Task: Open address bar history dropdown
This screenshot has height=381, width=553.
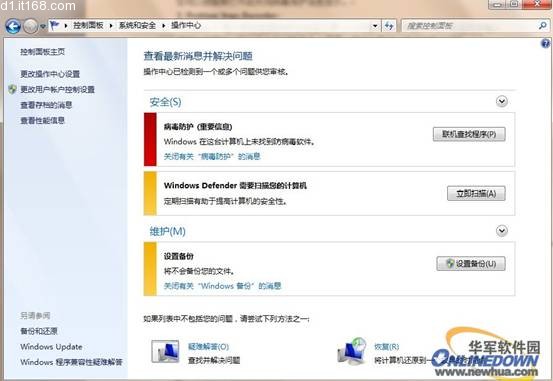Action: pos(375,26)
